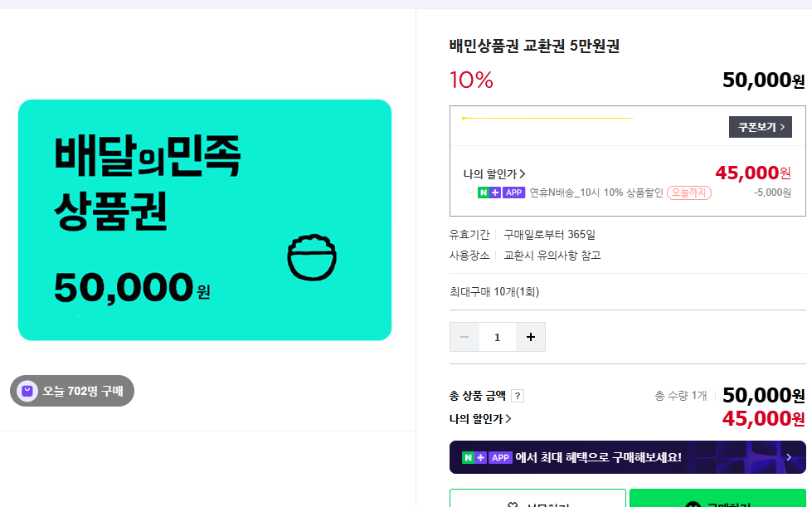Open the N+ APP 최대 혜택 banner
Viewport: 812px width, 507px height.
tap(627, 457)
